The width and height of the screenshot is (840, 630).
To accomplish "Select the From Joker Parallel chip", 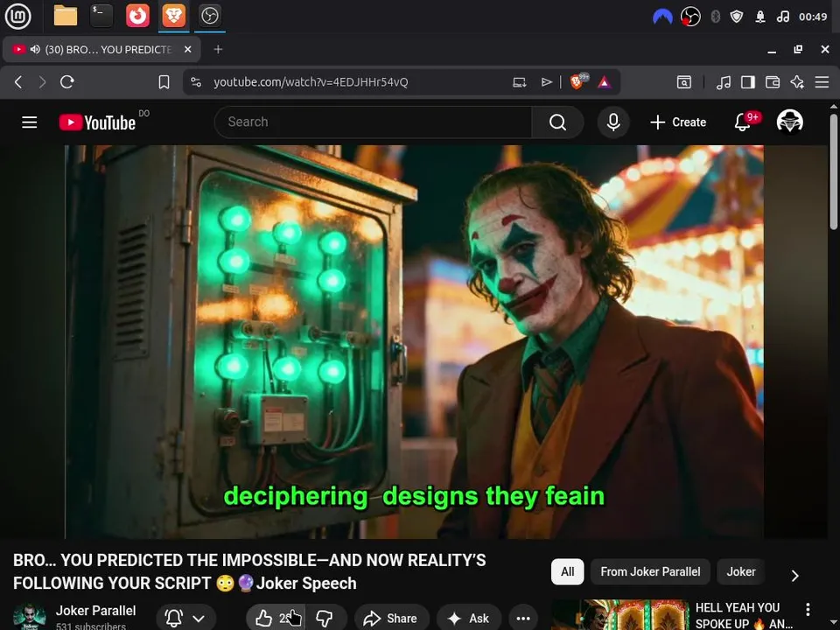I will (x=650, y=571).
